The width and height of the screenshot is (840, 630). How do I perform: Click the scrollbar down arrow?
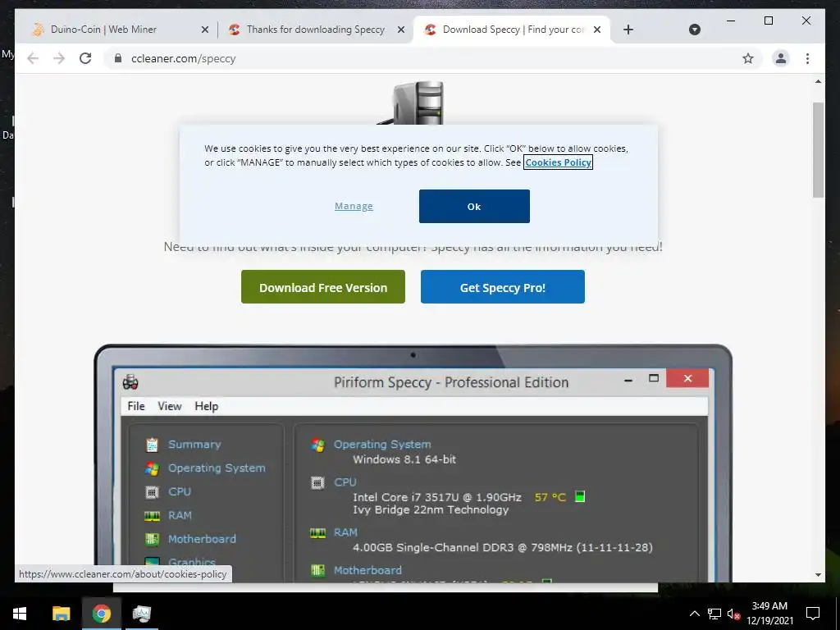click(818, 575)
